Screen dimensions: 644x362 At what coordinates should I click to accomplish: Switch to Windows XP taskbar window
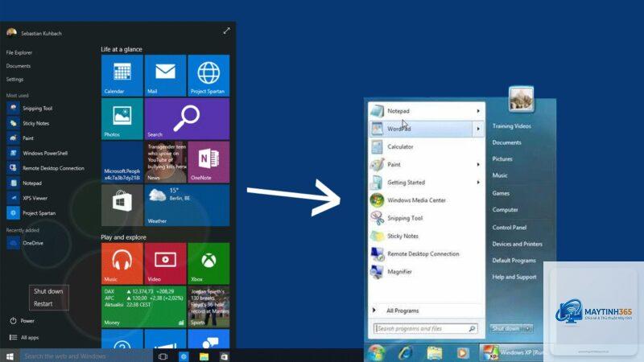[511, 353]
